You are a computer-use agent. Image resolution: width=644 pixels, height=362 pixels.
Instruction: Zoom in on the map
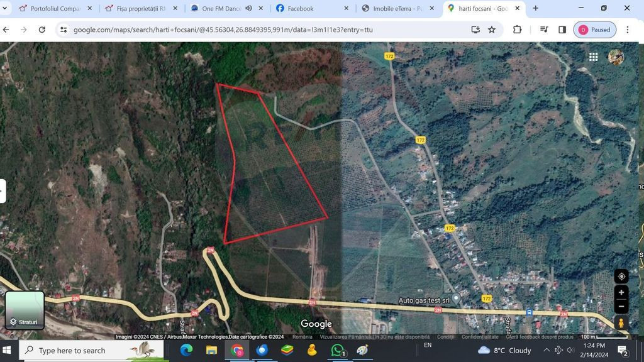pyautogui.click(x=621, y=292)
